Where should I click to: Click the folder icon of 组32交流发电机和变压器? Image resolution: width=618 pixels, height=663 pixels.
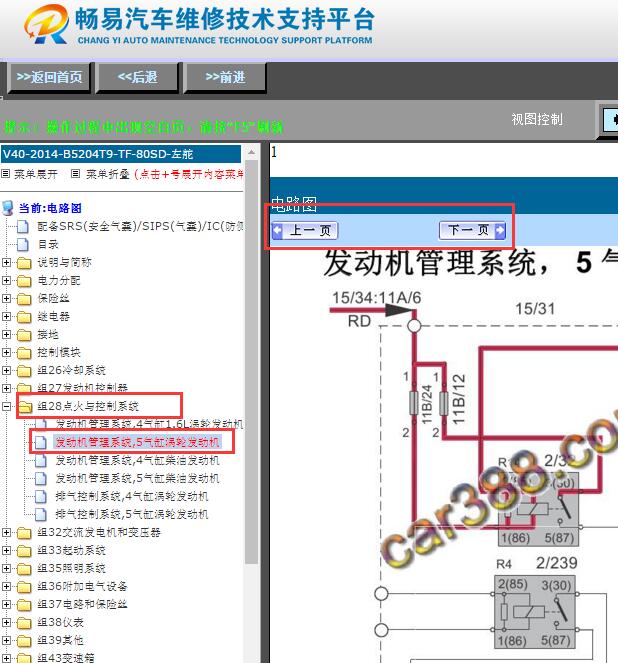pyautogui.click(x=24, y=532)
